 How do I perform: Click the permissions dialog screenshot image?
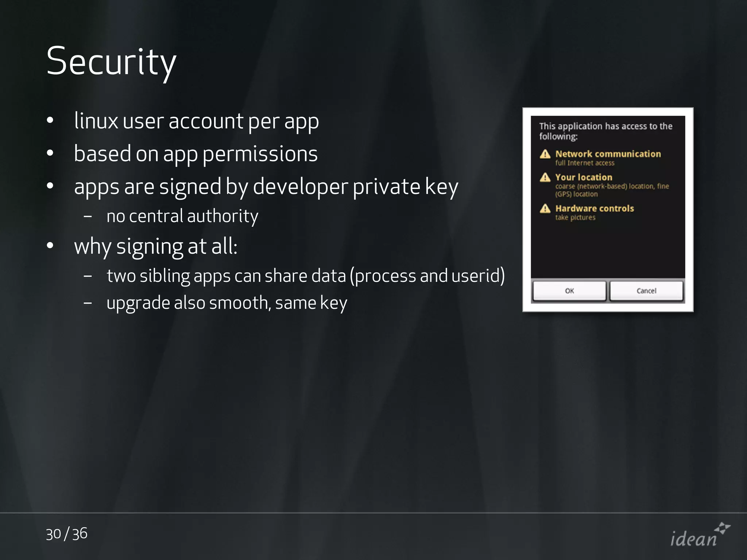608,210
